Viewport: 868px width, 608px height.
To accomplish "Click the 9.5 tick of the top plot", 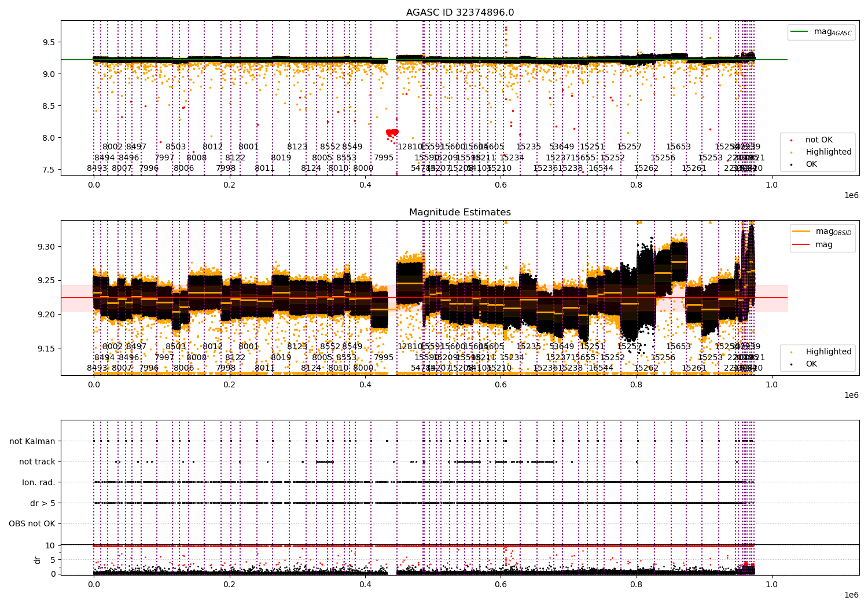I will click(49, 42).
